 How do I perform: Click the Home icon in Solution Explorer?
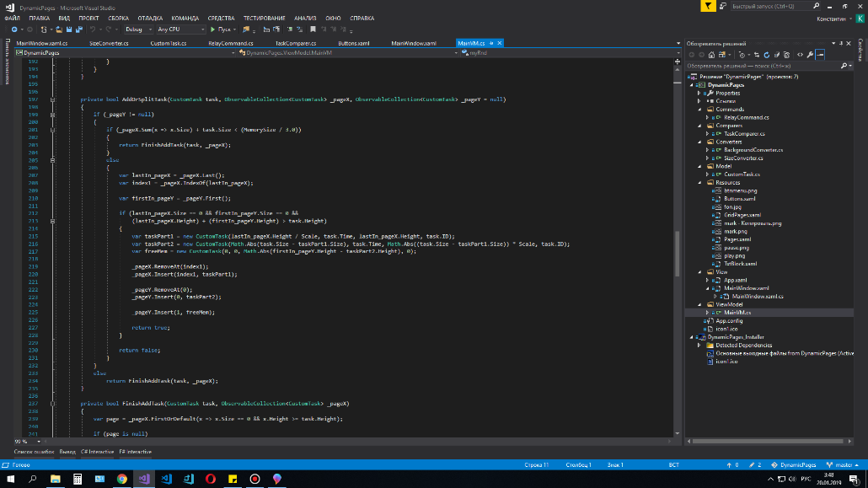pos(713,54)
